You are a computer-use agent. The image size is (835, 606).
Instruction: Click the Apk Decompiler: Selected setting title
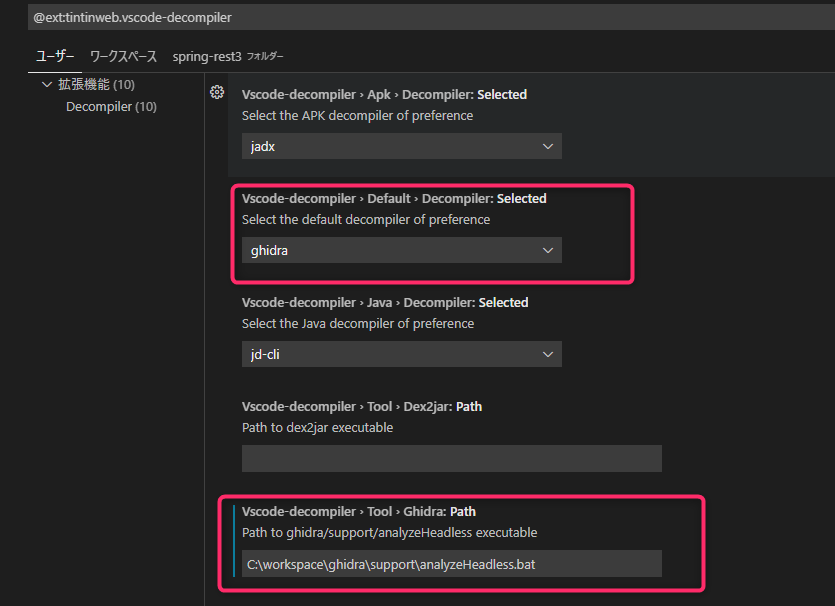coord(384,94)
